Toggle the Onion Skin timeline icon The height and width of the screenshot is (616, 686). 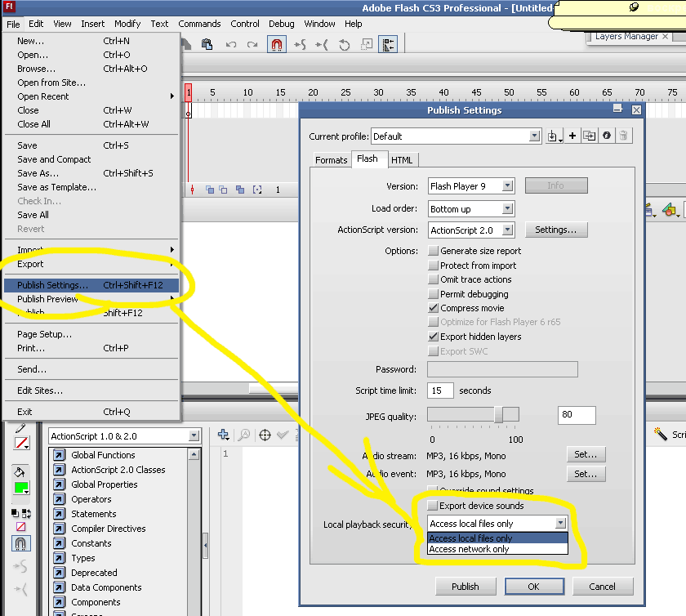[x=210, y=190]
